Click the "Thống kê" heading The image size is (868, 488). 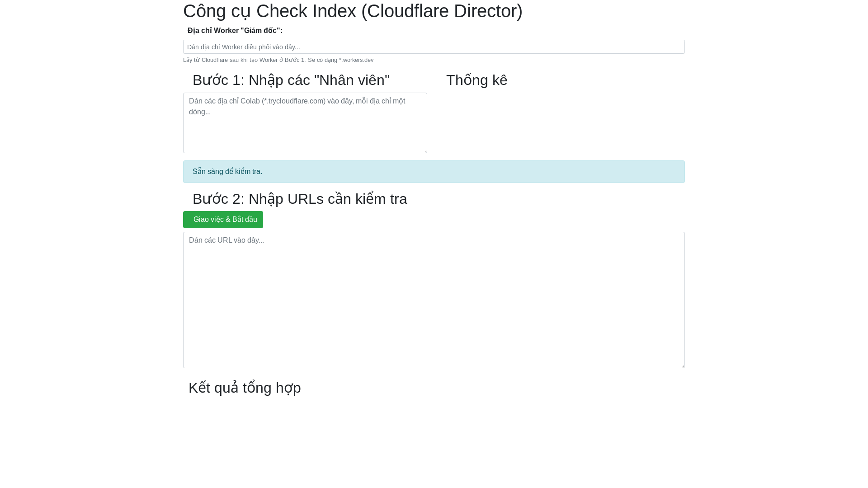coord(476,80)
